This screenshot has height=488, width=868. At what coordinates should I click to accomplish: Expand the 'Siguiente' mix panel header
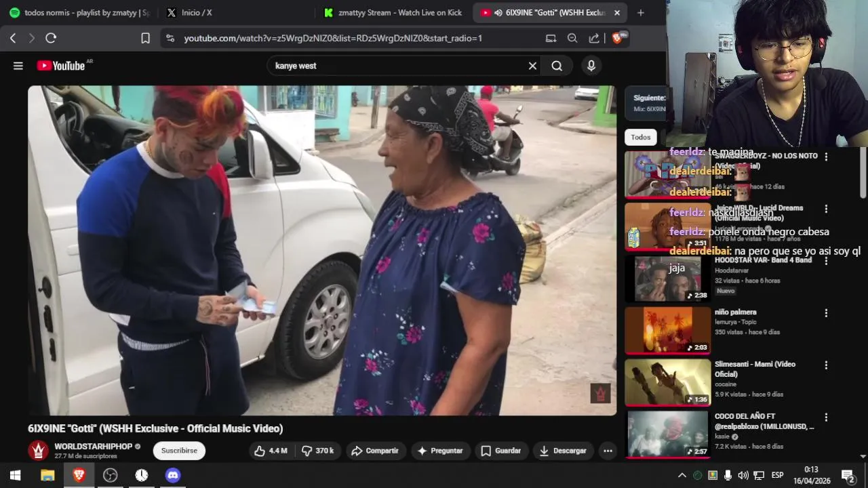click(x=646, y=103)
